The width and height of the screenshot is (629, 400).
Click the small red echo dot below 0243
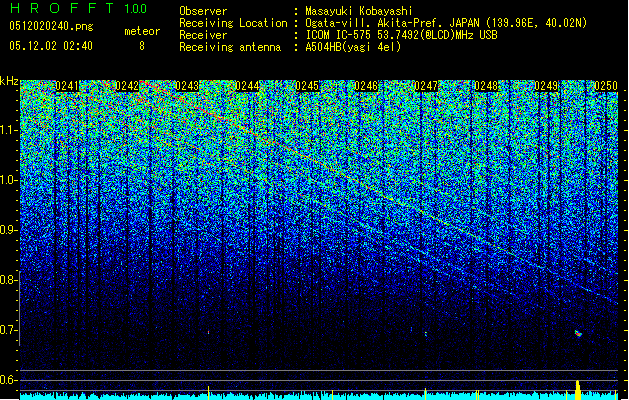click(x=208, y=332)
